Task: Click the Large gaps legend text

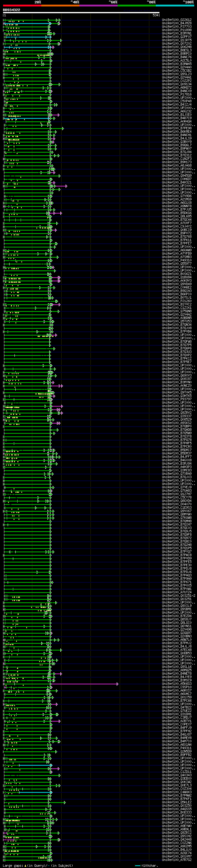Action: [13, 866]
